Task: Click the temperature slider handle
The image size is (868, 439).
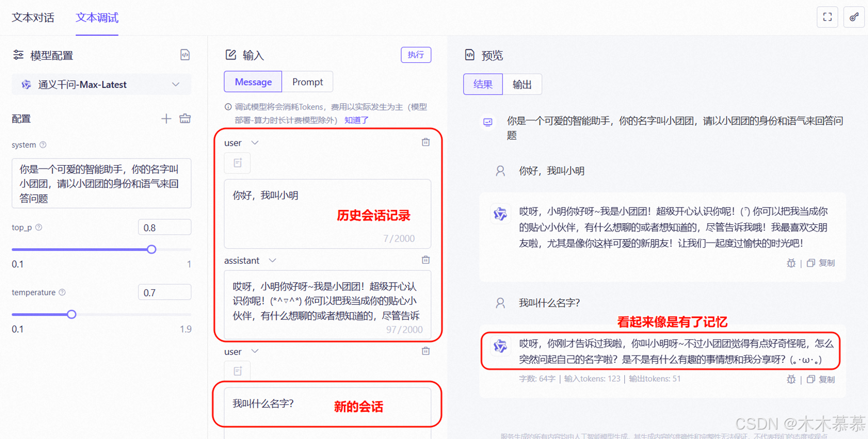Action: [x=71, y=314]
